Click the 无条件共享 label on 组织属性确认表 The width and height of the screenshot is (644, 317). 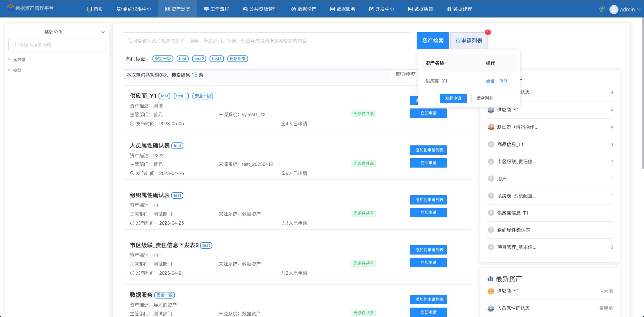pos(364,213)
